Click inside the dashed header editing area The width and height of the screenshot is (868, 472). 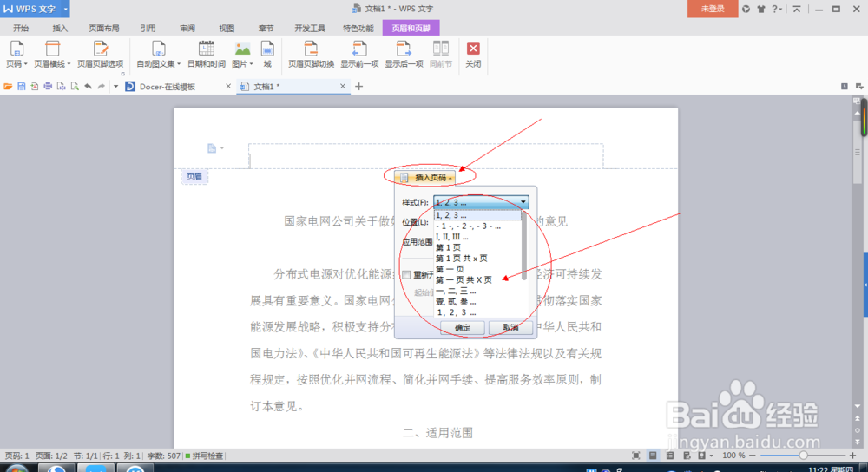pos(425,156)
